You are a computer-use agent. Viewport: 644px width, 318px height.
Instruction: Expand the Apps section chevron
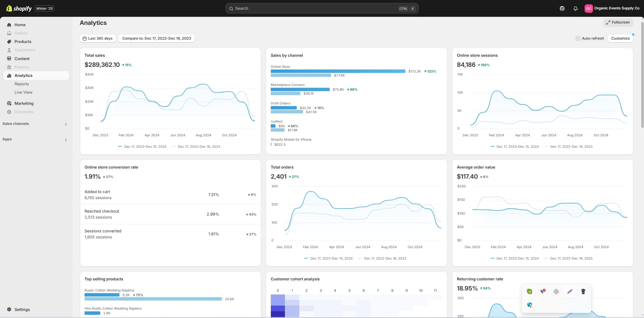coord(66,140)
